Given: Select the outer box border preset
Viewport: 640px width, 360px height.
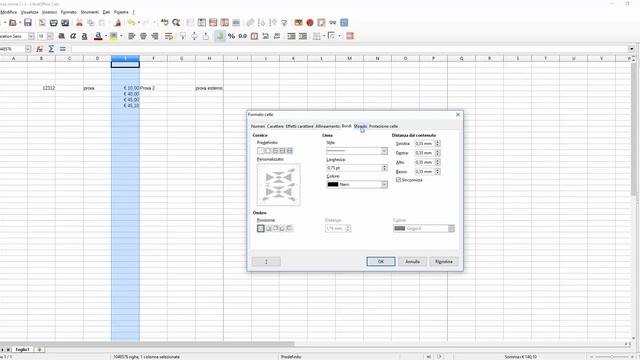Looking at the screenshot, I should (268, 151).
